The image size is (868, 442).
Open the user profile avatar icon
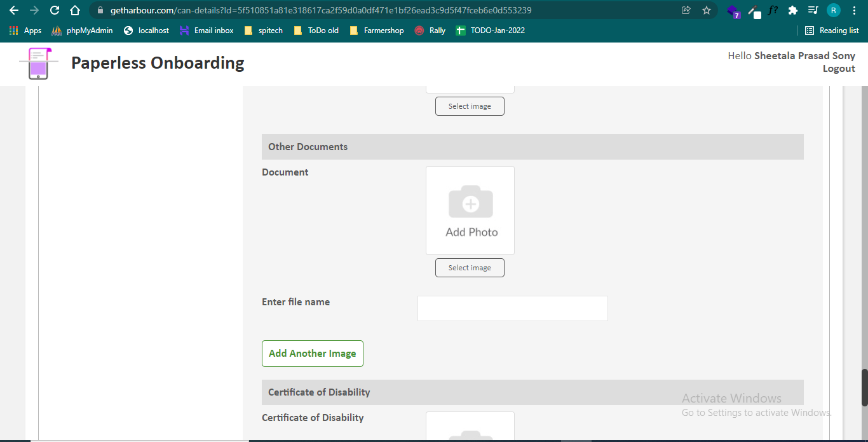tap(833, 10)
